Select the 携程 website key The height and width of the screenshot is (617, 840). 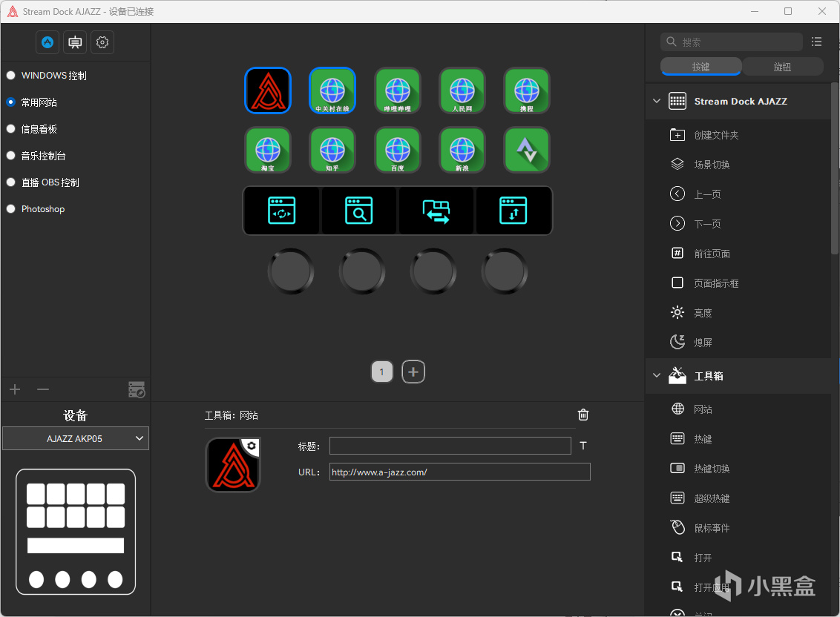click(527, 90)
